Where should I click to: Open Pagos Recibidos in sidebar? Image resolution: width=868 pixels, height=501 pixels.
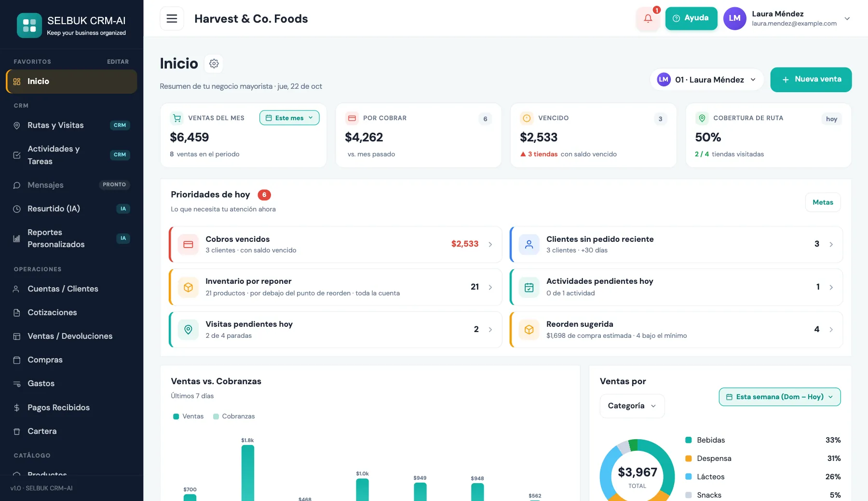(x=71, y=408)
